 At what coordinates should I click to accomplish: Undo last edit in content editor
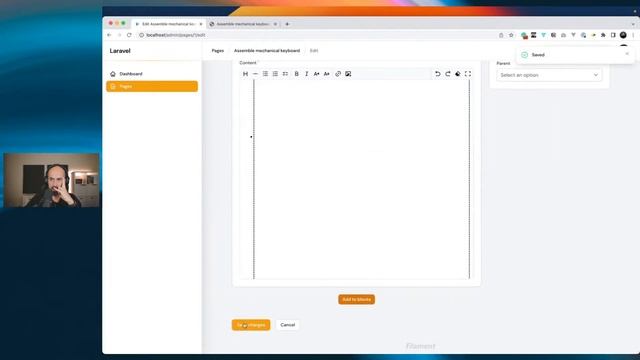438,74
